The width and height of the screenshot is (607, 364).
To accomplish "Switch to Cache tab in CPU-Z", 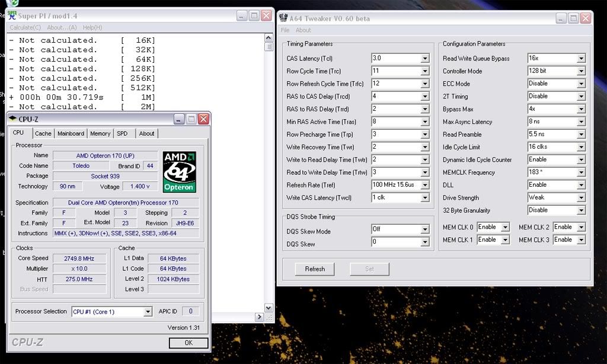I will (43, 133).
